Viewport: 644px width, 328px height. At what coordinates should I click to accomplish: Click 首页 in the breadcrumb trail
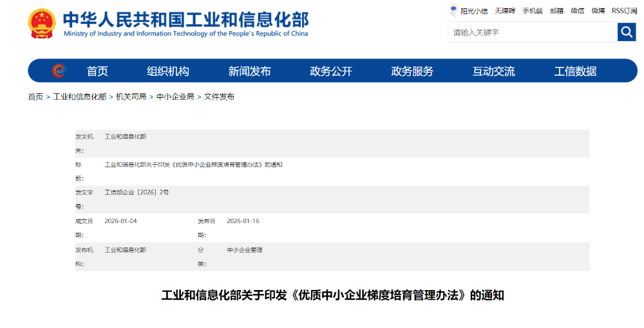pyautogui.click(x=35, y=96)
